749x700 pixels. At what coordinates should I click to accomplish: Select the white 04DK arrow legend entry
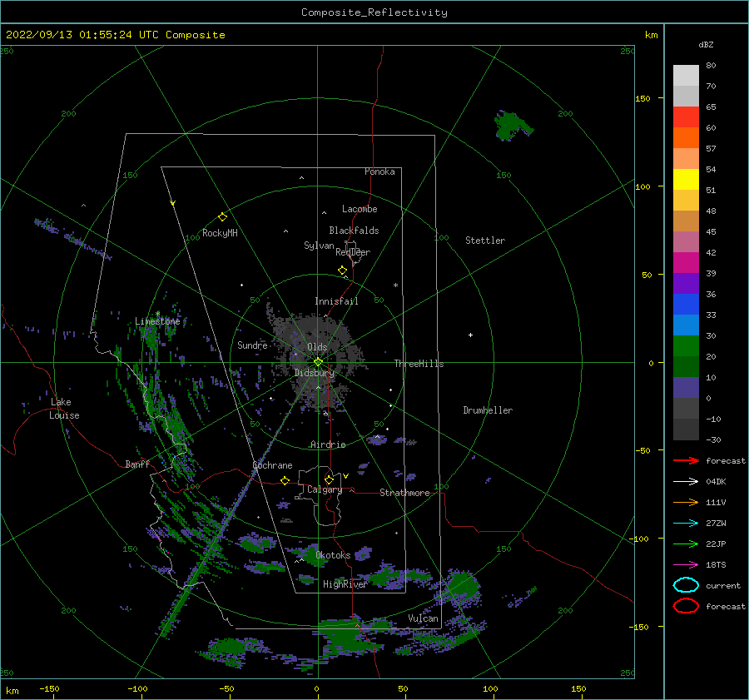(686, 482)
